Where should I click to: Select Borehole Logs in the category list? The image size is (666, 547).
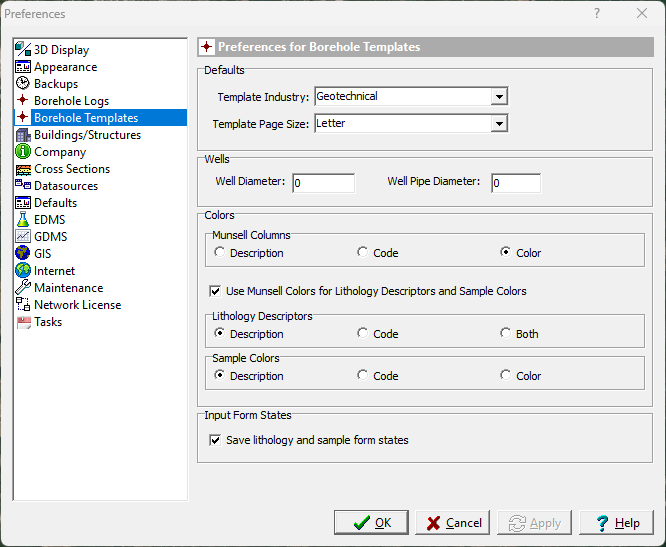pyautogui.click(x=71, y=101)
